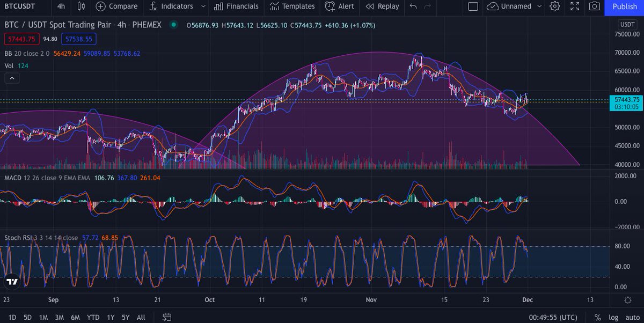The width and height of the screenshot is (644, 323).
Task: Open chart settings gear in toolbar
Action: pyautogui.click(x=555, y=6)
